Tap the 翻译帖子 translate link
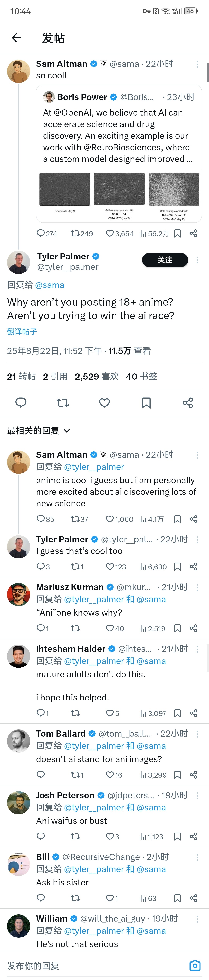209x980 pixels. pyautogui.click(x=22, y=331)
